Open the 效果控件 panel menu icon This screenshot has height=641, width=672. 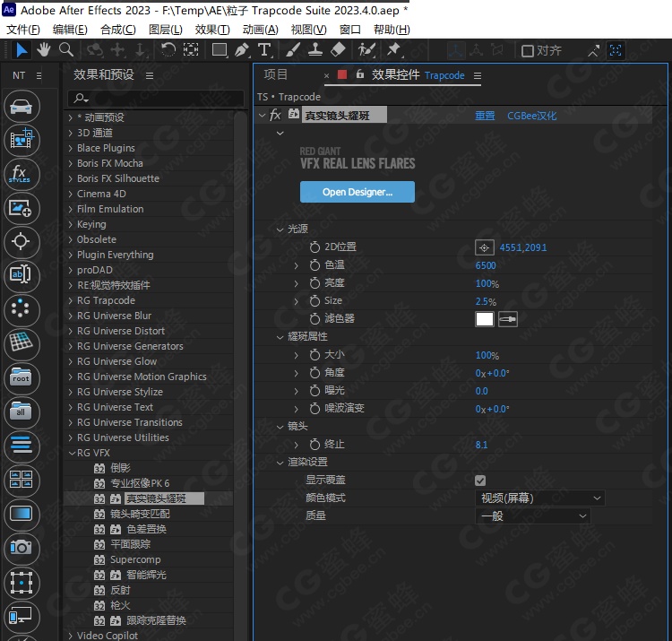pyautogui.click(x=478, y=75)
